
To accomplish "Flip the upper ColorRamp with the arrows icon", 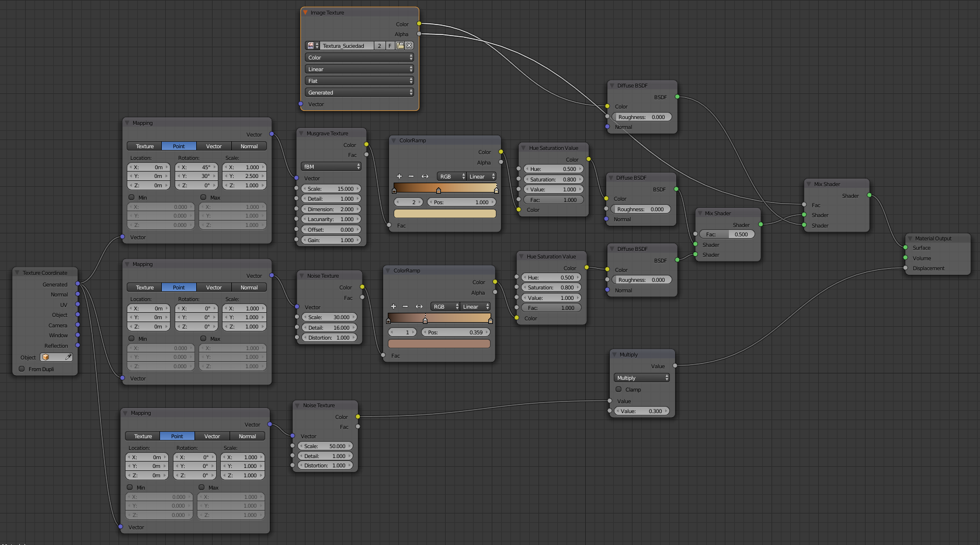I will pyautogui.click(x=425, y=176).
